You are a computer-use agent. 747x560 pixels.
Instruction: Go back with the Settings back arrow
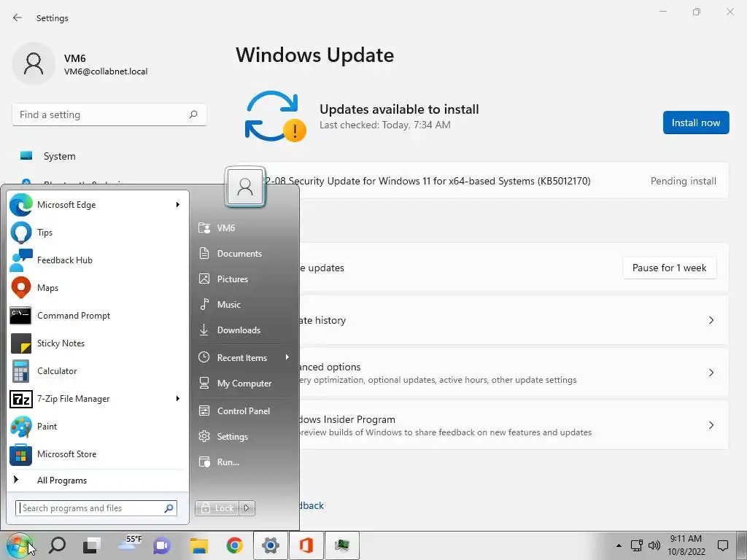18,17
